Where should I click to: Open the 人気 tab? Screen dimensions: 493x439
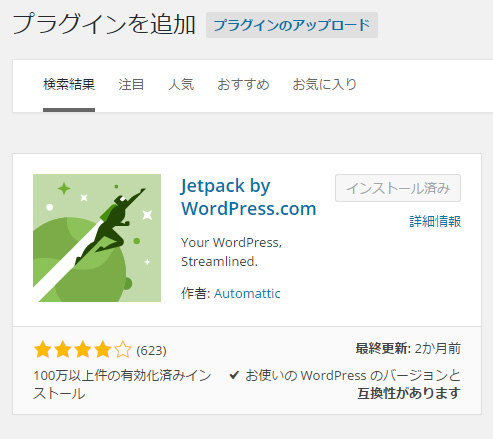181,84
